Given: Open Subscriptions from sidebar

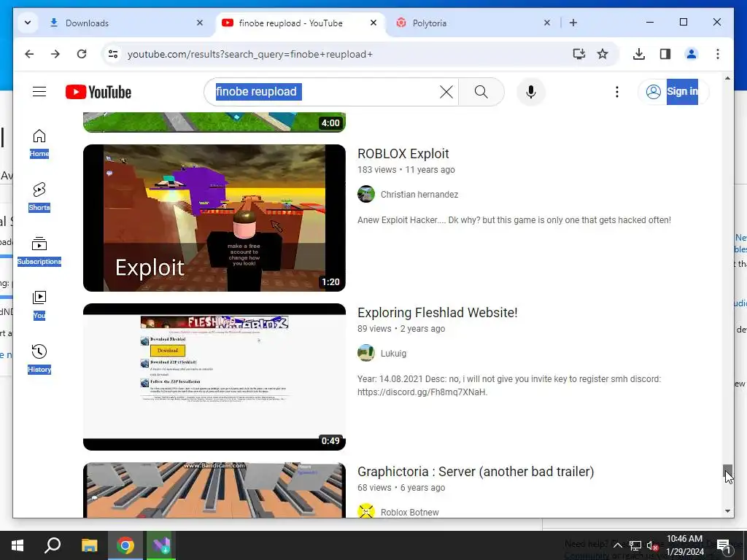Looking at the screenshot, I should [39, 252].
